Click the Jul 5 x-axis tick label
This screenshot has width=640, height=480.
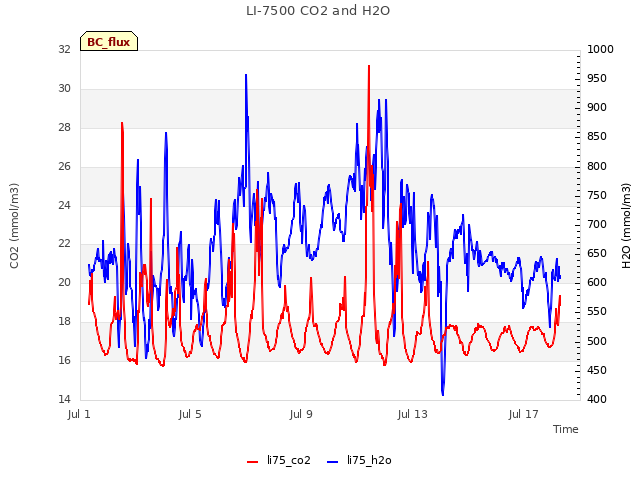point(190,414)
